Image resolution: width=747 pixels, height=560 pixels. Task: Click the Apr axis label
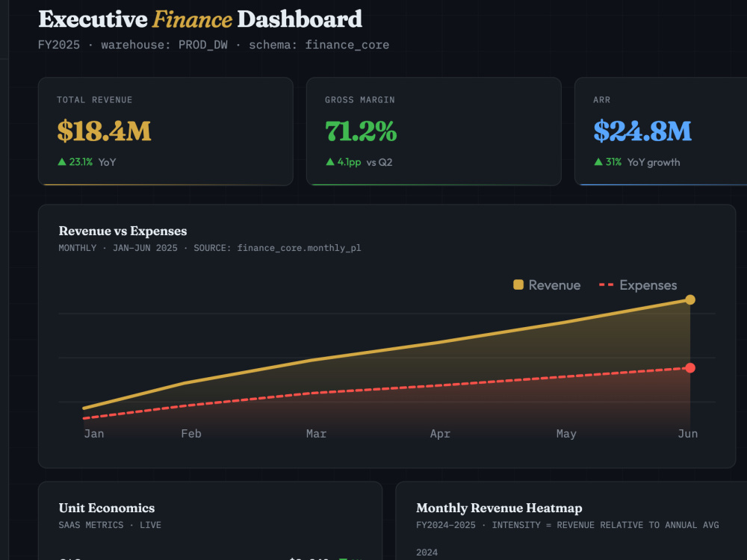click(440, 434)
